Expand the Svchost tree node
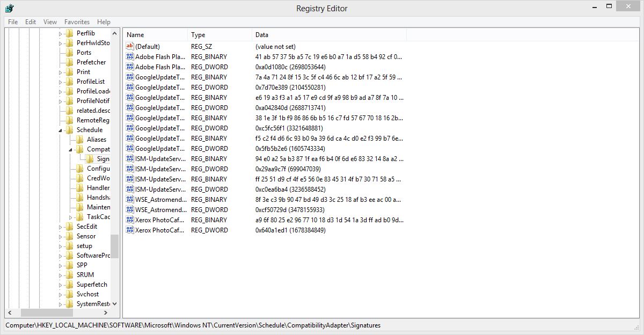This screenshot has width=644, height=335. (61, 294)
